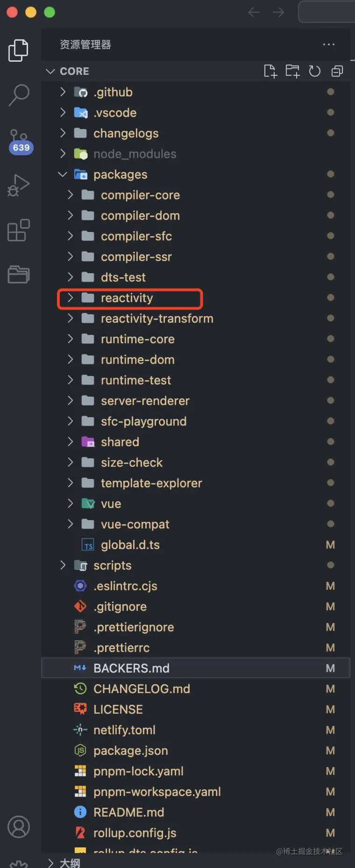Click the navigate back arrow
The height and width of the screenshot is (868, 355).
pyautogui.click(x=254, y=12)
